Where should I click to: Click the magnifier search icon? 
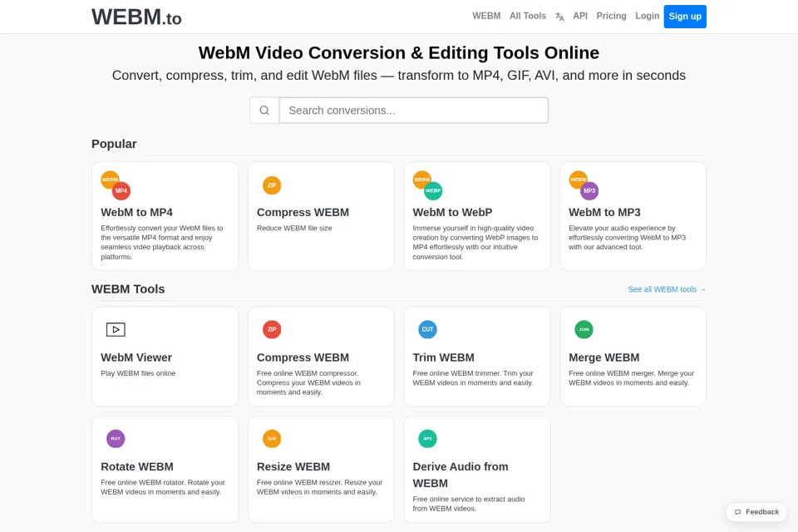coord(264,111)
